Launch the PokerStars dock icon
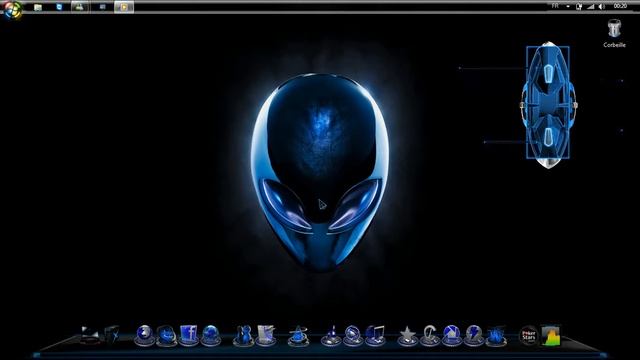 pos(529,336)
